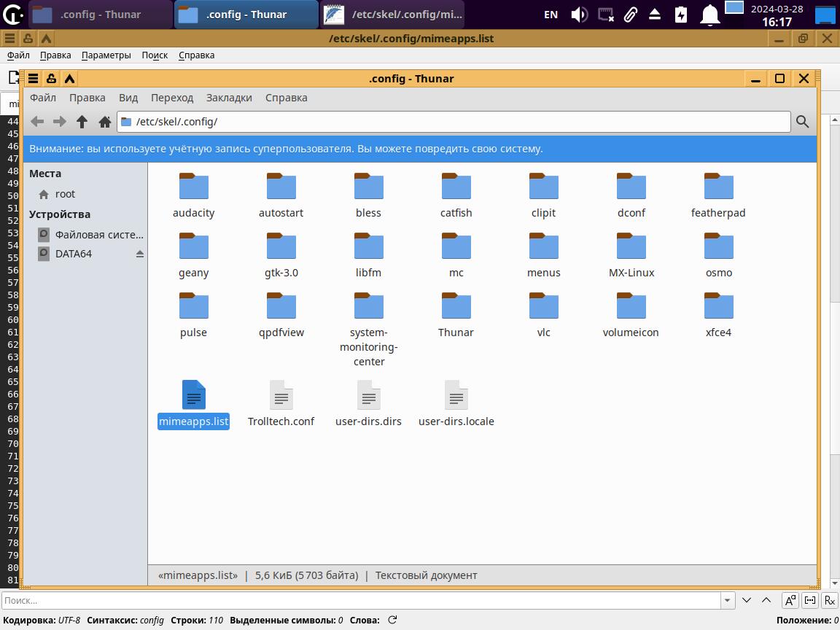This screenshot has width=840, height=630.
Task: Select the bless folder
Action: click(368, 195)
